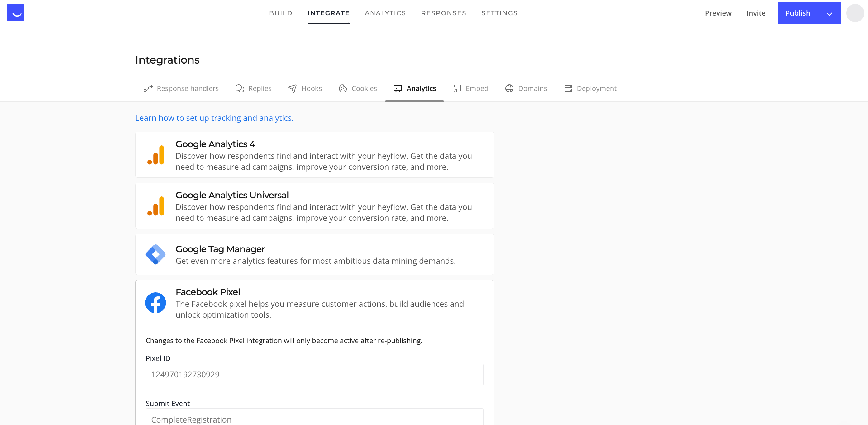Viewport: 868px width, 425px height.
Task: Click the Settings menu item
Action: click(499, 13)
